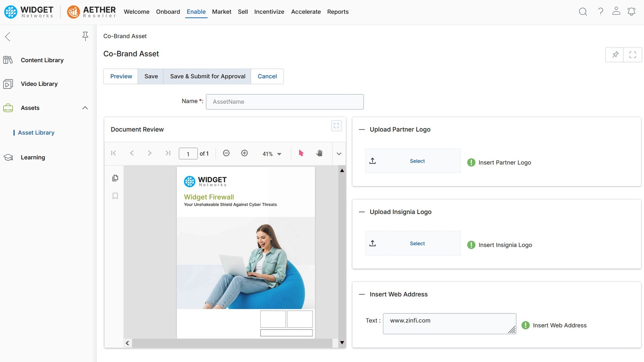
Task: Click the notifications bell icon
Action: click(x=632, y=11)
